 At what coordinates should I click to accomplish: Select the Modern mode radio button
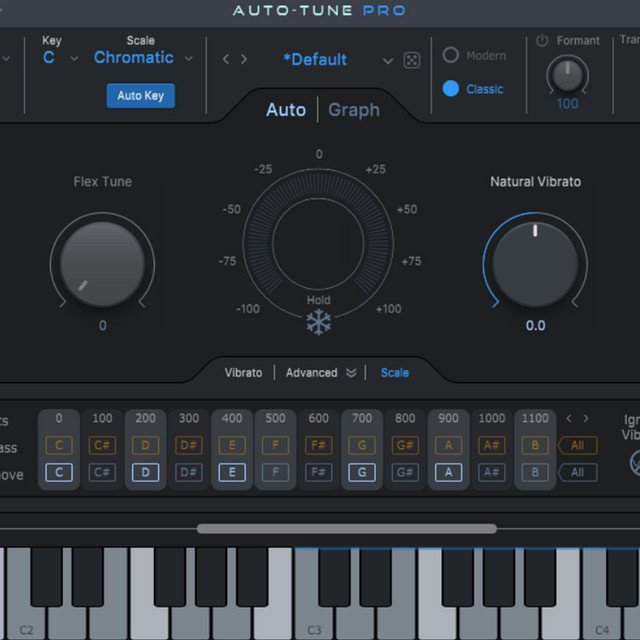pyautogui.click(x=451, y=56)
